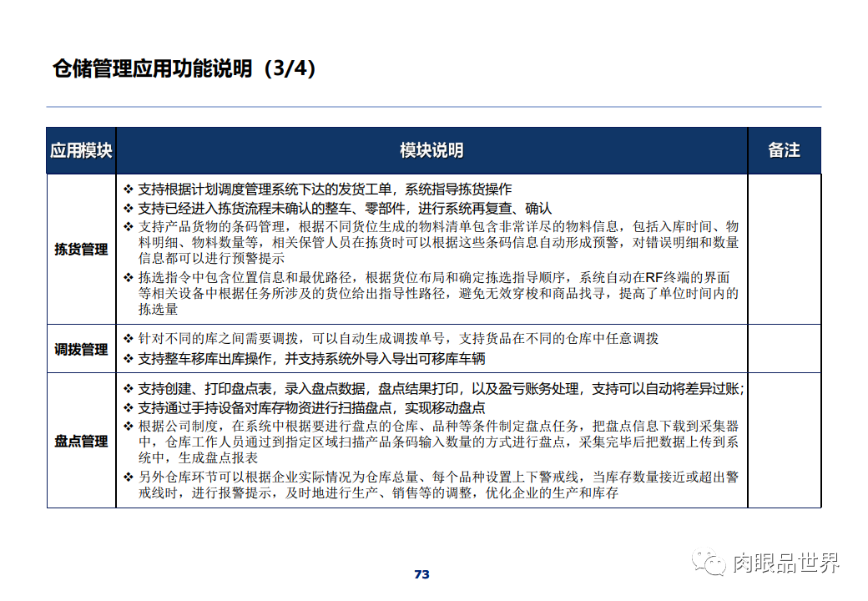Click the horizontal divider line under the title
The height and width of the screenshot is (601, 868).
(434, 106)
